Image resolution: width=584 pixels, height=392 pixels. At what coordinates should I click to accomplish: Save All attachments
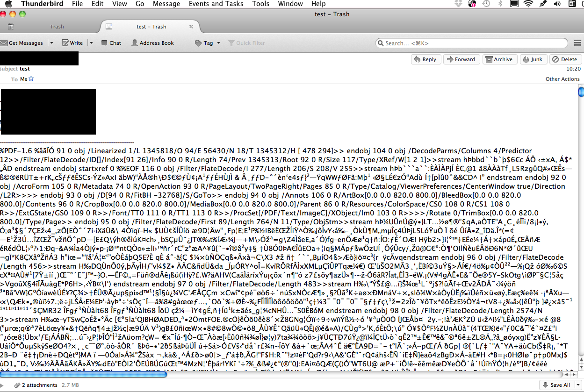(556, 385)
